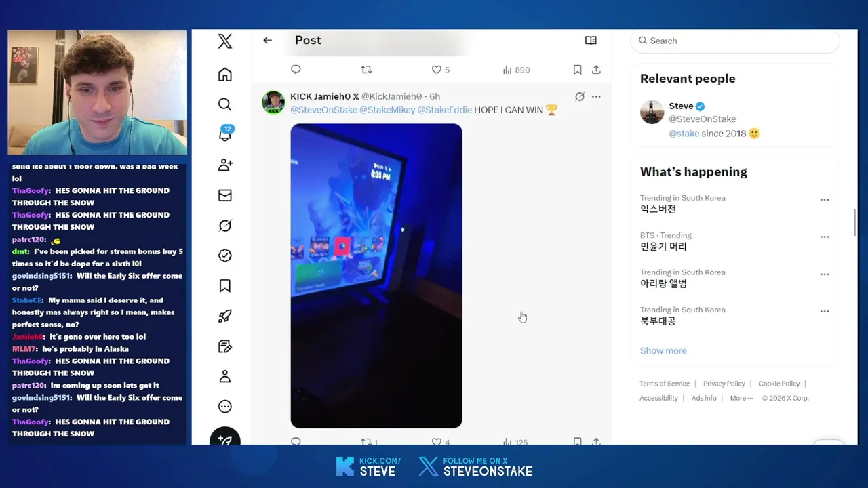Open more options for 아리랑 앨범 trend

pyautogui.click(x=825, y=274)
